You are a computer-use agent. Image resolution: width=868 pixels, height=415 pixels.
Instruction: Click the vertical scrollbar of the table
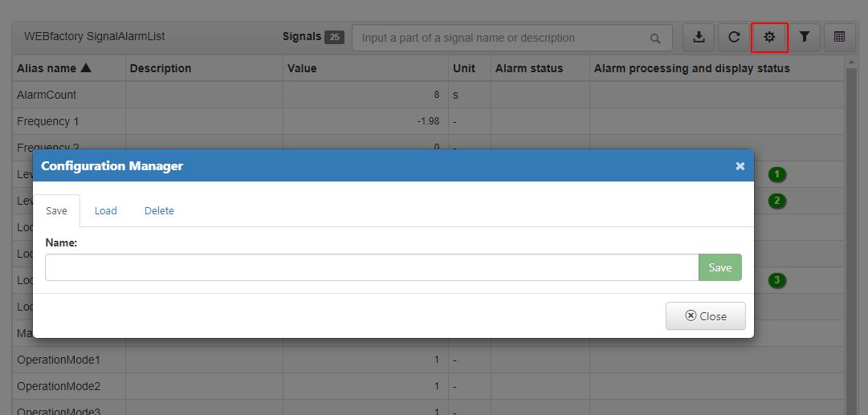pyautogui.click(x=851, y=238)
